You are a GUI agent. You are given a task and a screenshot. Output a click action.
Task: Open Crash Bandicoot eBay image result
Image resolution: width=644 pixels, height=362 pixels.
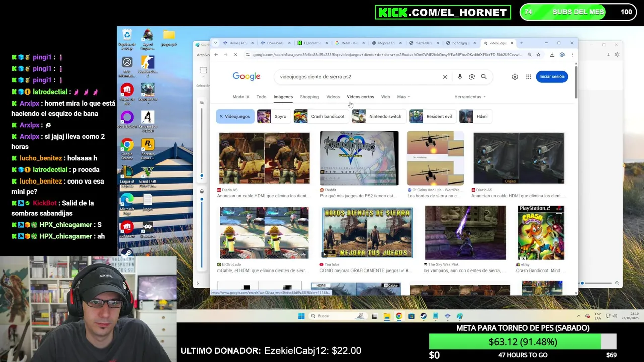pyautogui.click(x=541, y=232)
